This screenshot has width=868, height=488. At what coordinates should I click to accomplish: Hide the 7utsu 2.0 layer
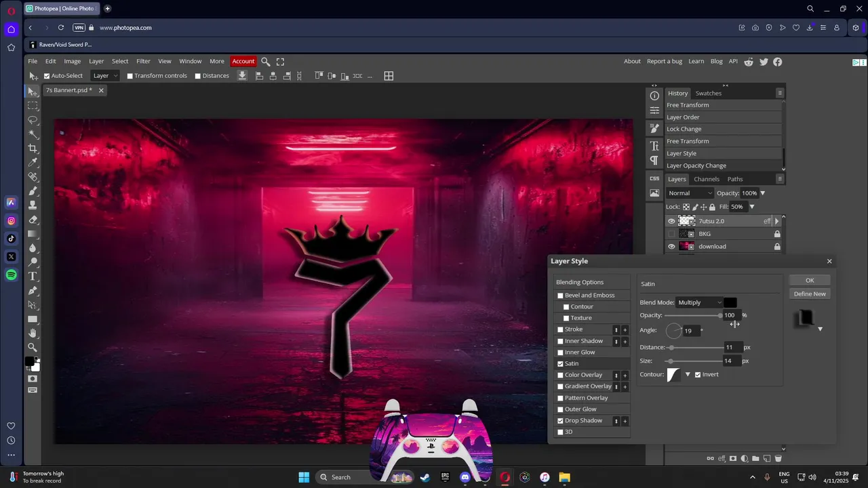tap(671, 221)
